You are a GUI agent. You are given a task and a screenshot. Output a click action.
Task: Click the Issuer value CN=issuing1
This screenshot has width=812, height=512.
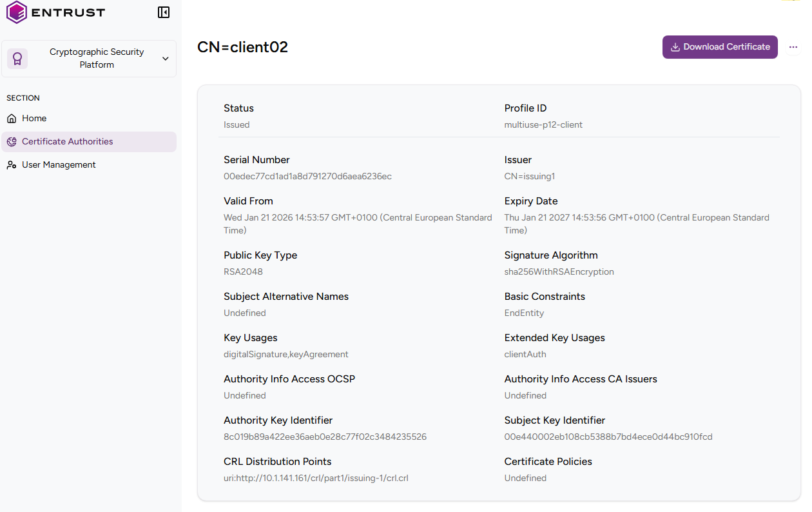530,177
